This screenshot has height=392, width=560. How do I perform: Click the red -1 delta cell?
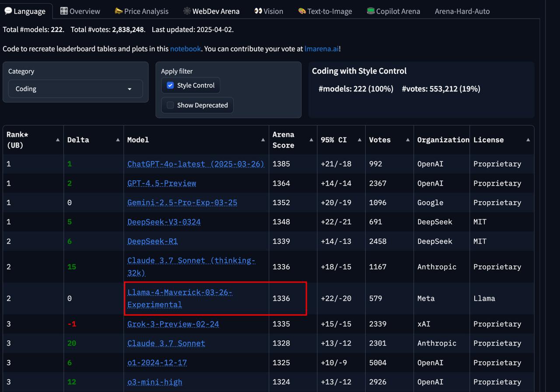pyautogui.click(x=94, y=324)
